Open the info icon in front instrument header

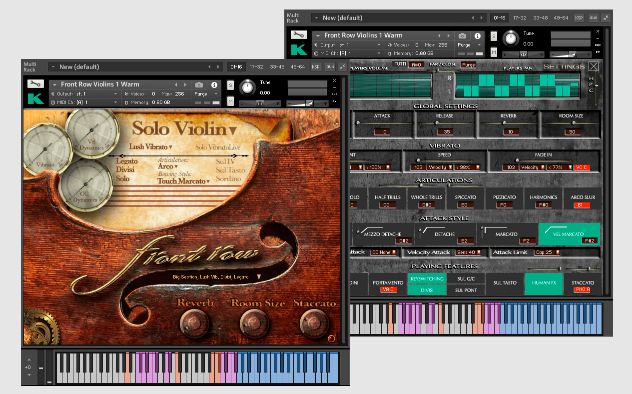pos(214,85)
